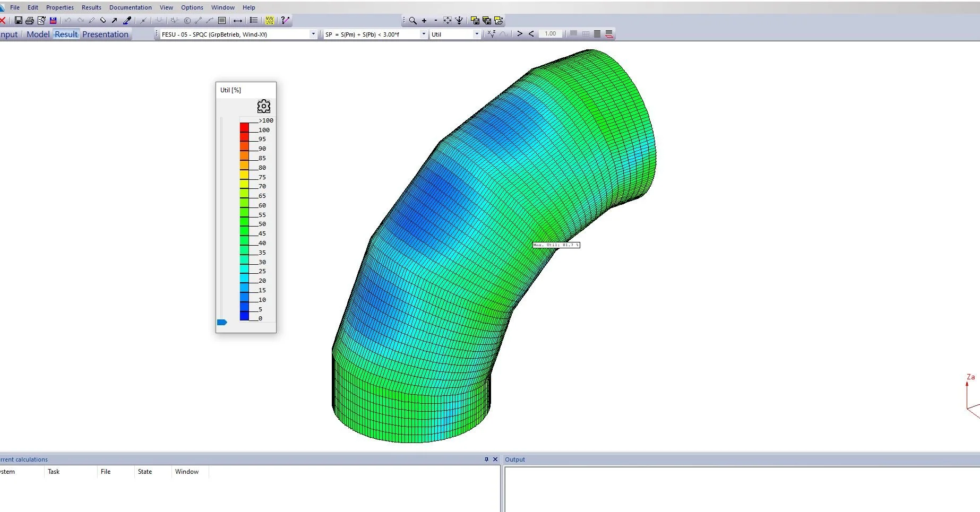980x512 pixels.
Task: Open the text lines listing icon
Action: coord(222,21)
